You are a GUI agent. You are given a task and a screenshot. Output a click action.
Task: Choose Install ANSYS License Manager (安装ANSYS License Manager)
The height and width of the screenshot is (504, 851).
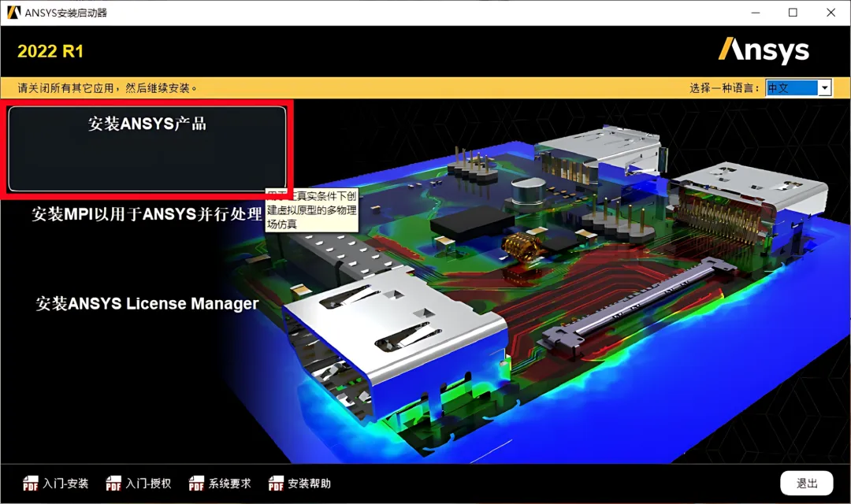147,303
